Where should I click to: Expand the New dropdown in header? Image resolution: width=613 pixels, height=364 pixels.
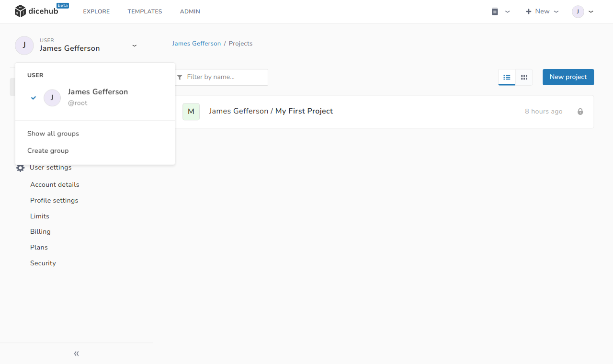point(542,11)
